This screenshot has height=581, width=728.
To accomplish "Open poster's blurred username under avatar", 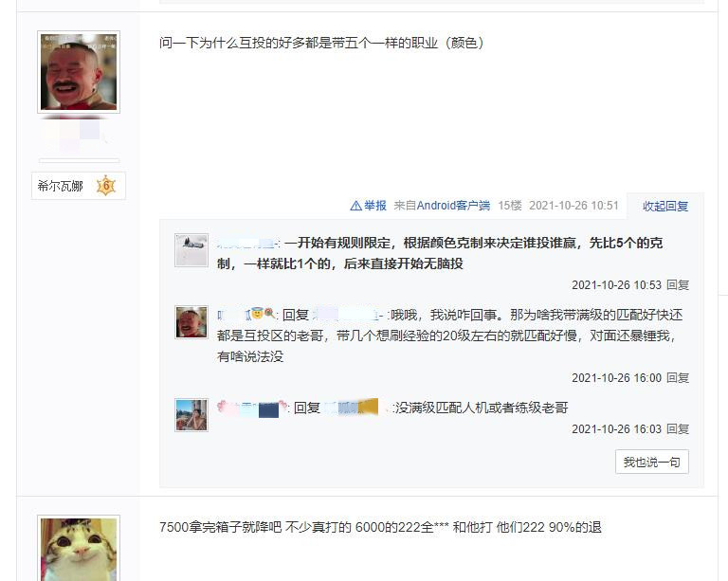I will (74, 135).
